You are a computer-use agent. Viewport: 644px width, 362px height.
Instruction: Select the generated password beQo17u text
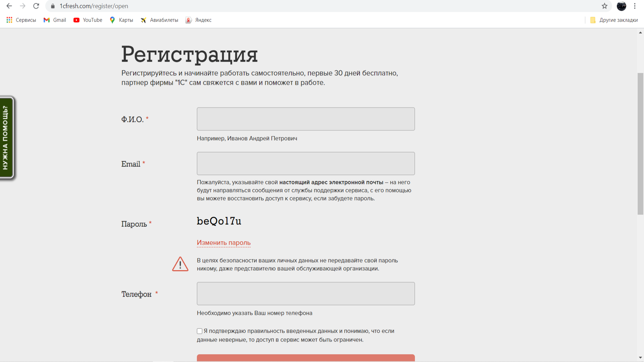(x=219, y=221)
